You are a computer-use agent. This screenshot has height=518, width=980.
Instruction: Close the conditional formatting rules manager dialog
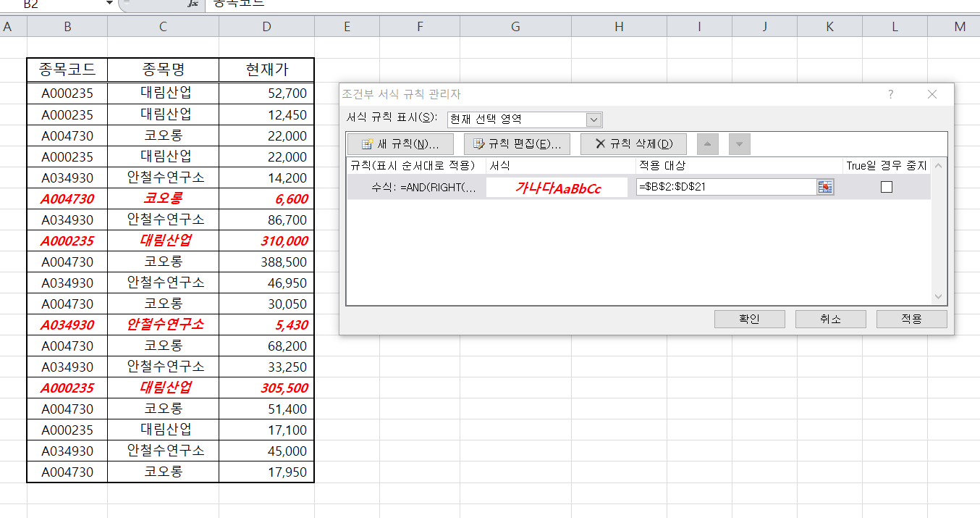[932, 94]
